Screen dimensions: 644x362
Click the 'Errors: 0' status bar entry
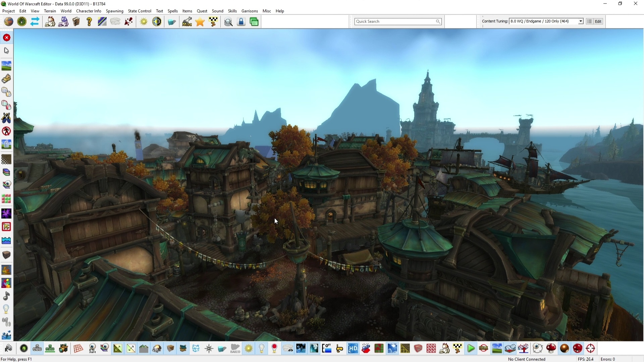(608, 359)
